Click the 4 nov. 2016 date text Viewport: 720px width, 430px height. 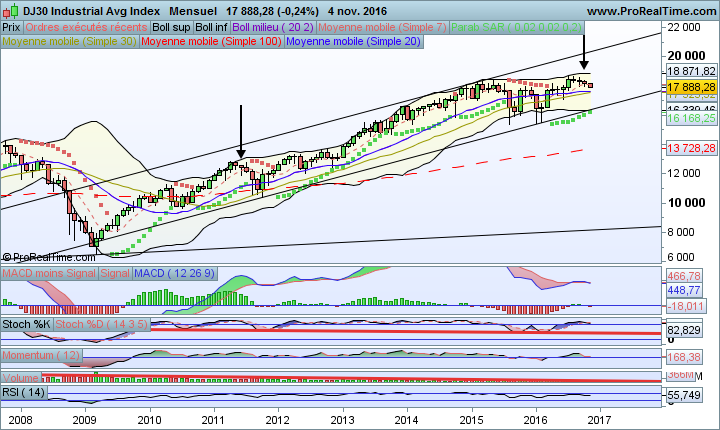[x=357, y=11]
